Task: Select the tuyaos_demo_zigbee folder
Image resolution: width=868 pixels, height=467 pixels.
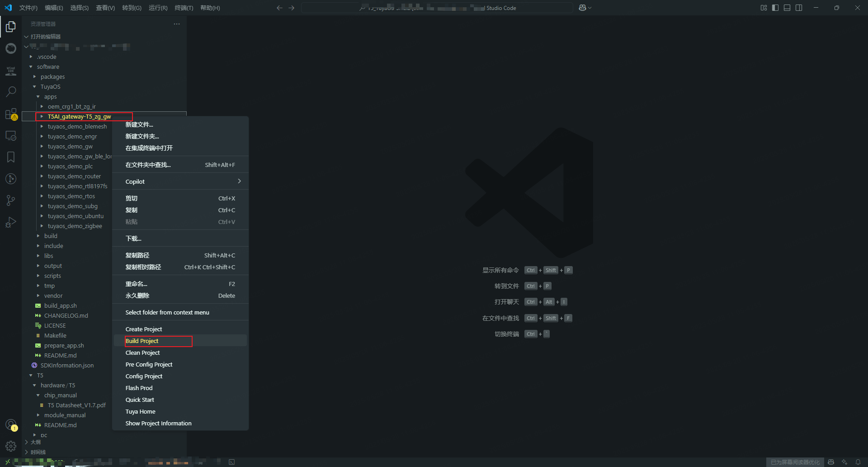Action: (75, 226)
